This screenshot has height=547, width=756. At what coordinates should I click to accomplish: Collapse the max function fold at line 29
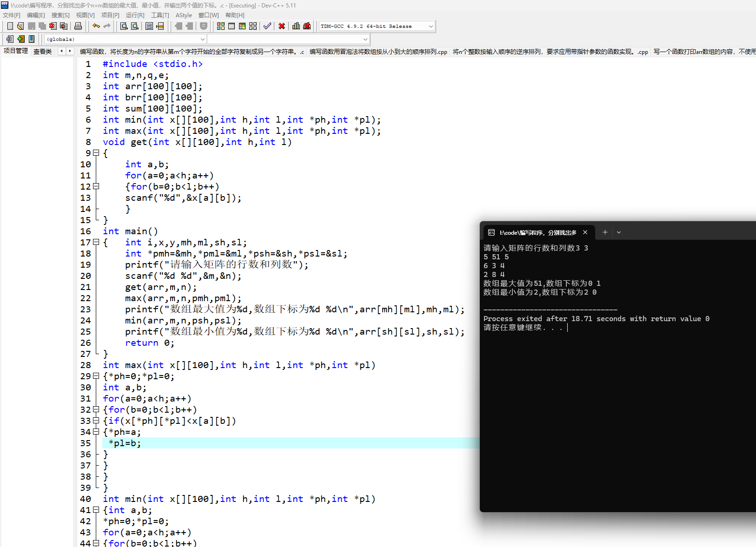[96, 376]
